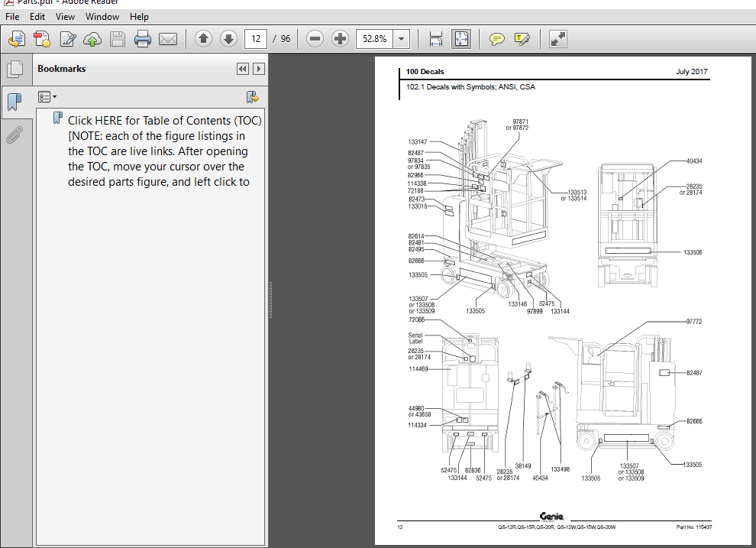The image size is (756, 548).
Task: Select the Highlight text tool
Action: tap(522, 39)
